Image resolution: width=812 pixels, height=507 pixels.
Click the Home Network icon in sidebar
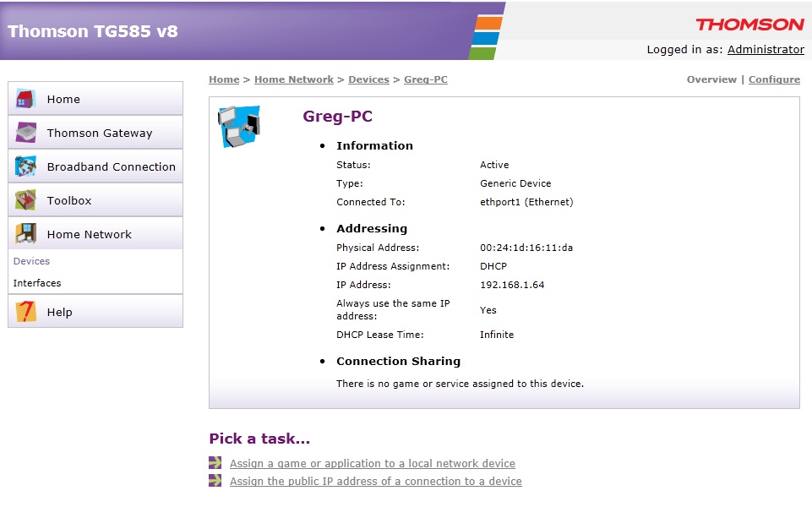25,233
